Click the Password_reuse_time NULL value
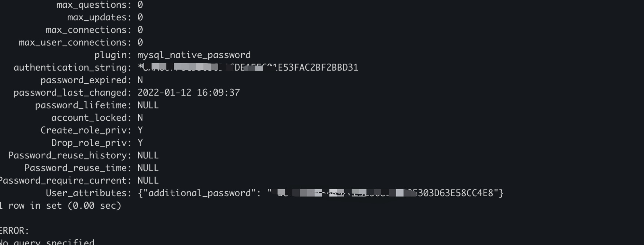This screenshot has height=245, width=644. tap(148, 168)
